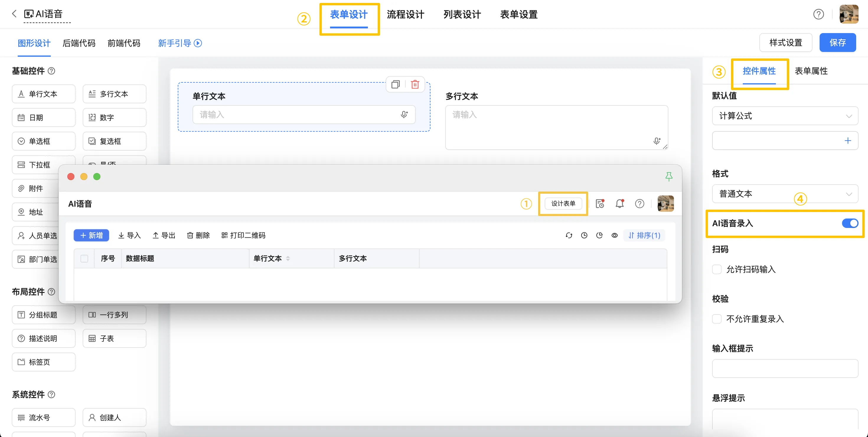868x437 pixels.
Task: Check the 不允许重复录入 checkbox
Action: (x=717, y=319)
